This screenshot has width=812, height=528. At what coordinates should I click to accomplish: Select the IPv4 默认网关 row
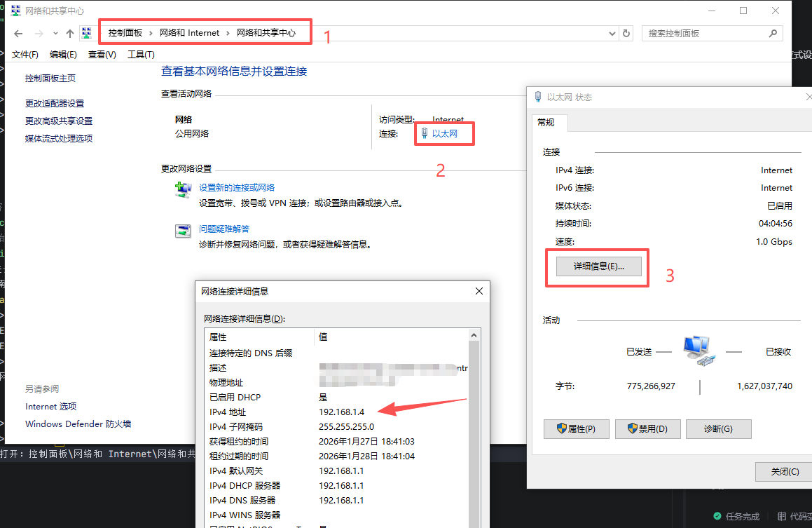(x=336, y=471)
